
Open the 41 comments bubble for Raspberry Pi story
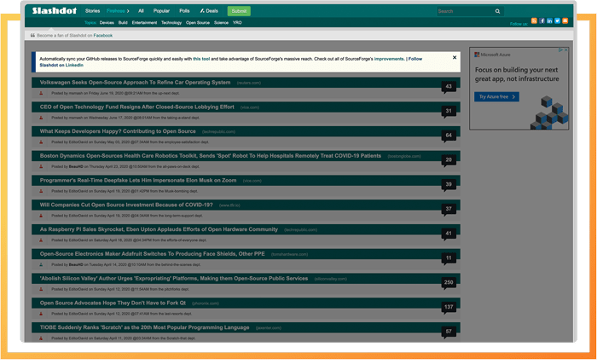point(449,234)
